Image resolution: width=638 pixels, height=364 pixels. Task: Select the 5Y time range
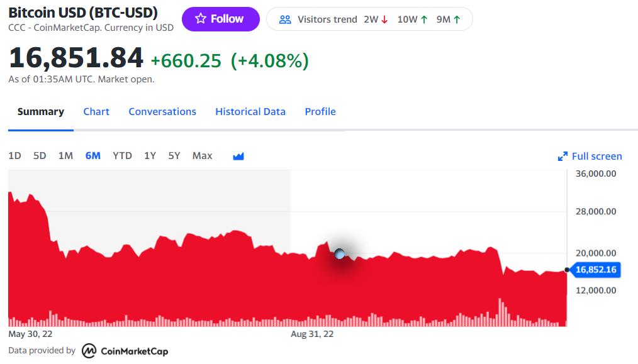(x=174, y=156)
